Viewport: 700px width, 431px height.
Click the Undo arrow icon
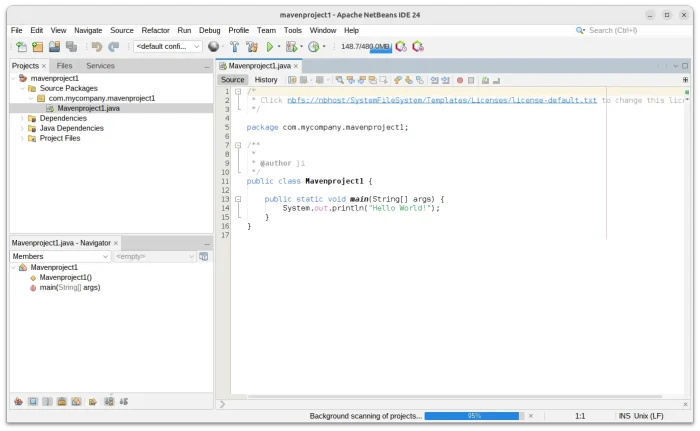click(x=96, y=46)
